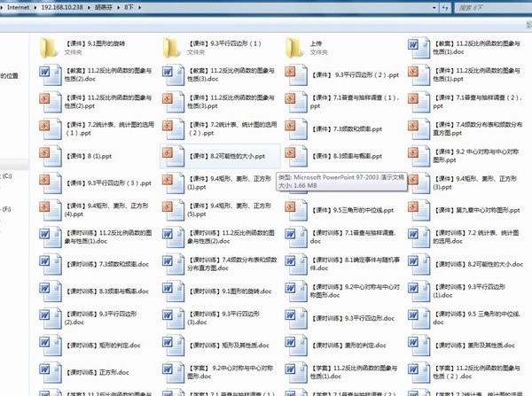Select PowerPoint icon of 【课件】9.4矩形、菱形、正方形(5).ppt
The height and width of the screenshot is (396, 532).
pyautogui.click(x=173, y=211)
